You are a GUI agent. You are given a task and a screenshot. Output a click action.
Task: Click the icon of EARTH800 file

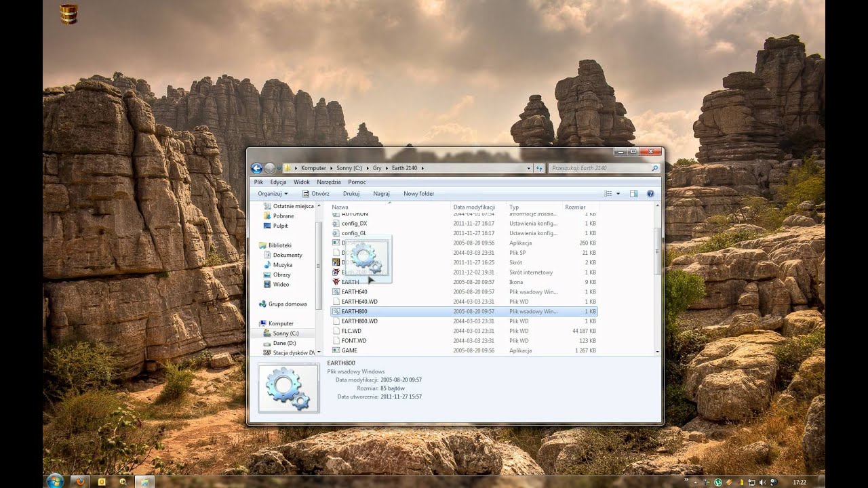336,312
